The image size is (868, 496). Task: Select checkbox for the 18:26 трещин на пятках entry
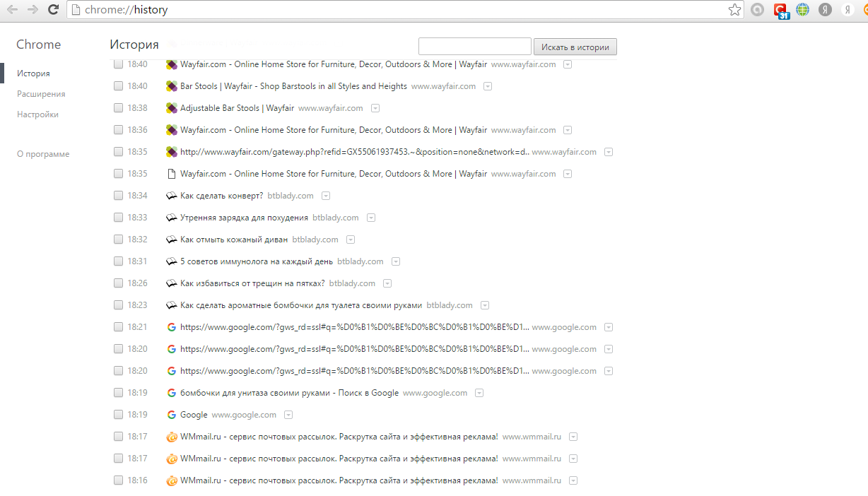click(118, 283)
